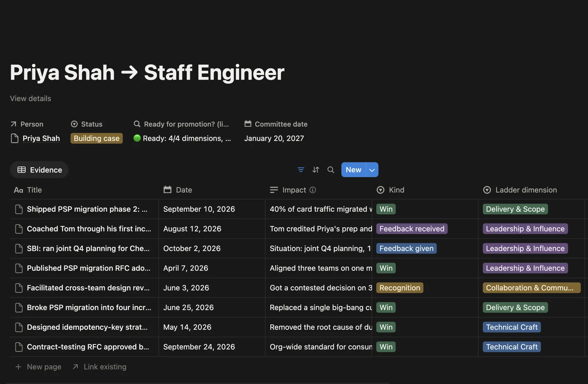Click page icon of Coached Tom row
The width and height of the screenshot is (588, 384).
(19, 229)
